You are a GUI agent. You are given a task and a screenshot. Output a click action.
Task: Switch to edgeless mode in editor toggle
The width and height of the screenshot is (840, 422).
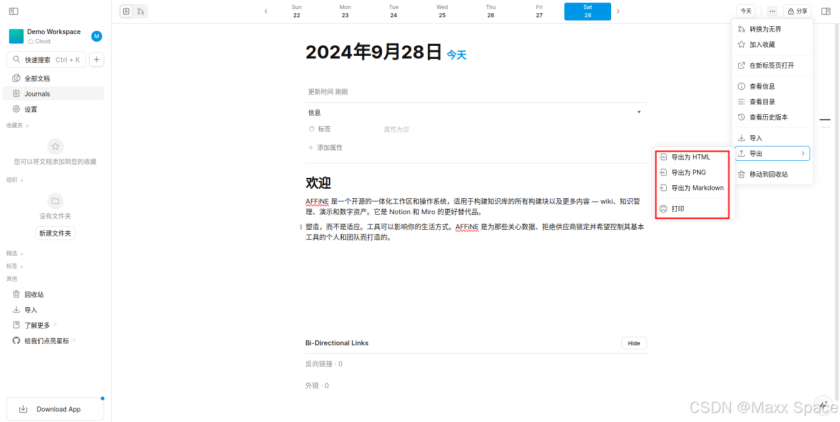click(140, 11)
